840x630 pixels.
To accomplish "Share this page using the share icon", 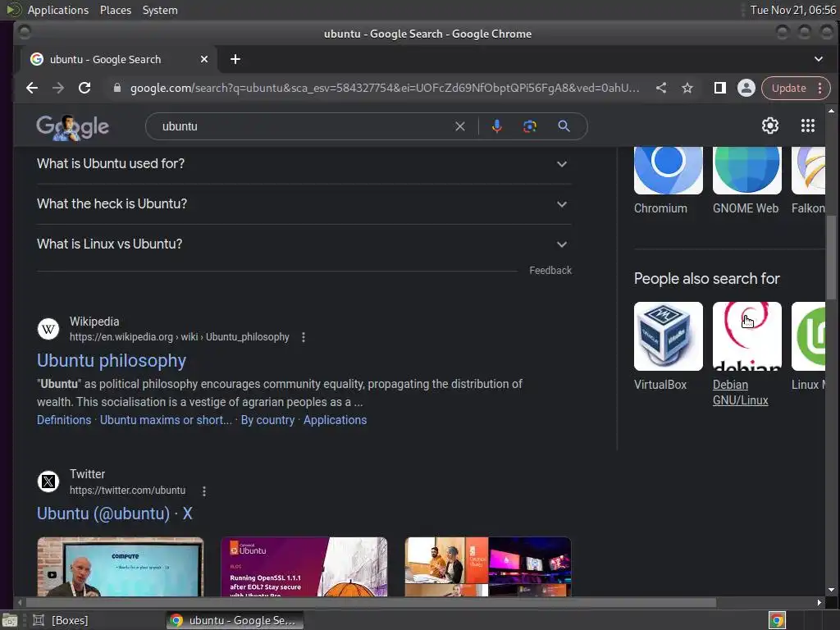I will [x=661, y=88].
